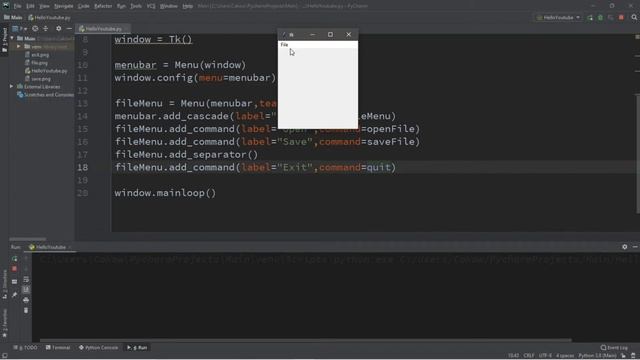Click the Print icon in Run panel
This screenshot has width=640, height=360.
26,300
